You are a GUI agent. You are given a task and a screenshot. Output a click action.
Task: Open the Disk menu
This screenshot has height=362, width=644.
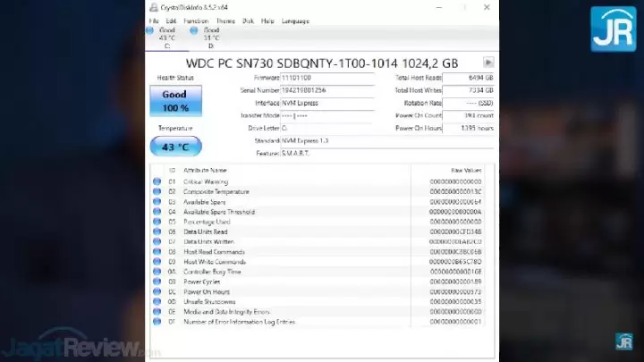(248, 21)
